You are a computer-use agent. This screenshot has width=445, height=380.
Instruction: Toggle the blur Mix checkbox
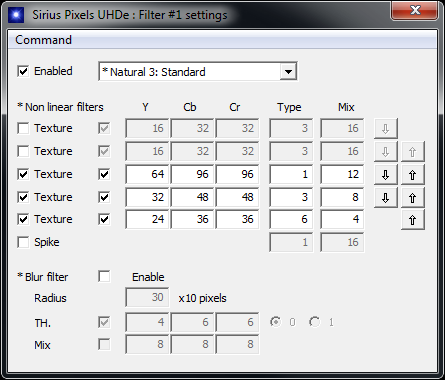104,344
